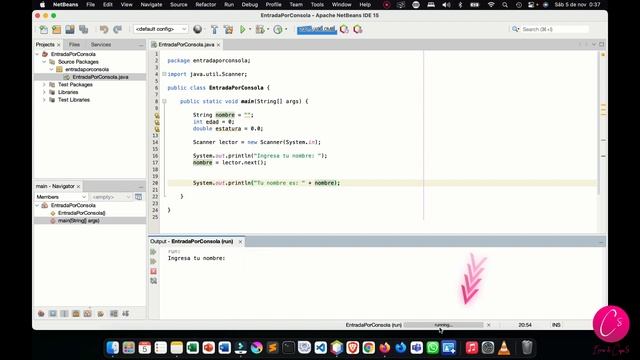Undo the last edit
The image size is (640, 360).
point(104,29)
